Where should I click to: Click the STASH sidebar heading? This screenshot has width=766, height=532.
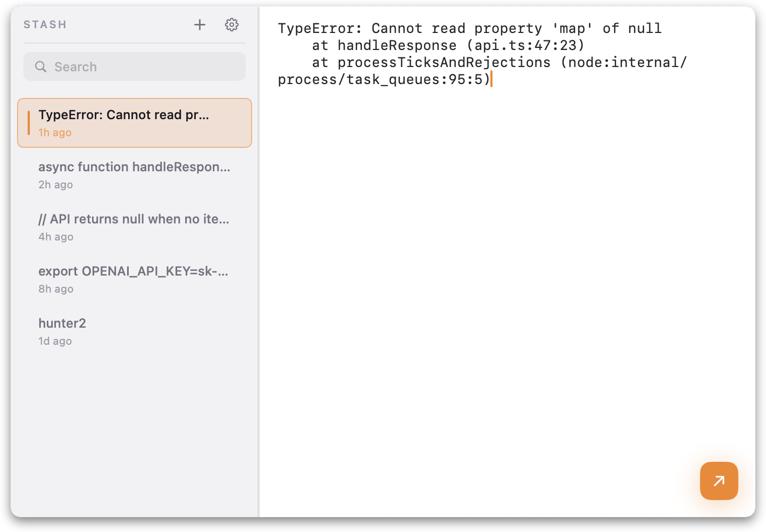[x=45, y=24]
